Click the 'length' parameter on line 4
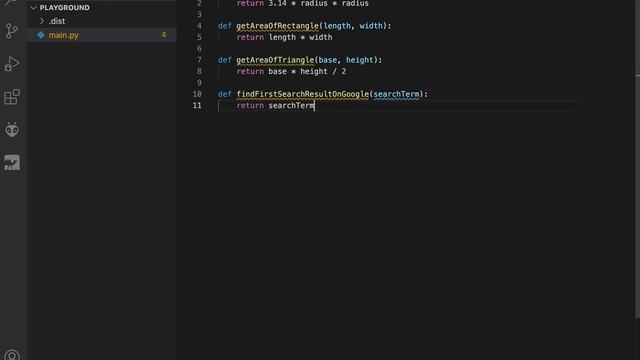This screenshot has height=360, width=640. [337, 26]
